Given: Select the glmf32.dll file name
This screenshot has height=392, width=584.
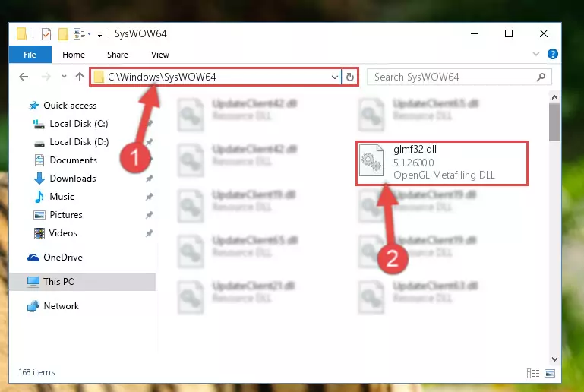Looking at the screenshot, I should 415,150.
